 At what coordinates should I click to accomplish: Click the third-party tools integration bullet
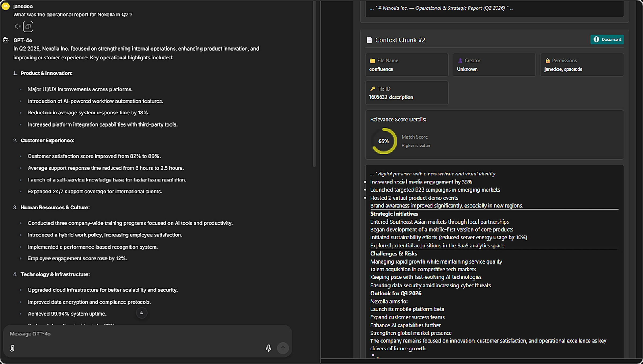click(103, 125)
